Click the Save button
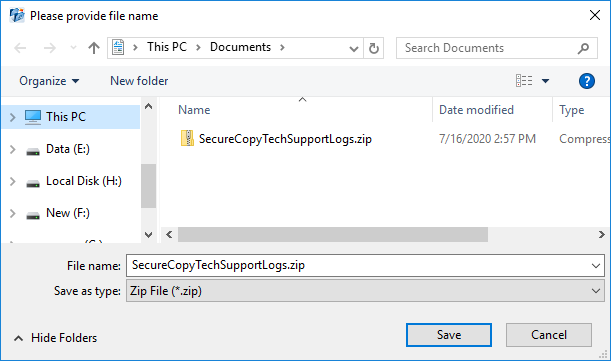The image size is (611, 361). [449, 335]
